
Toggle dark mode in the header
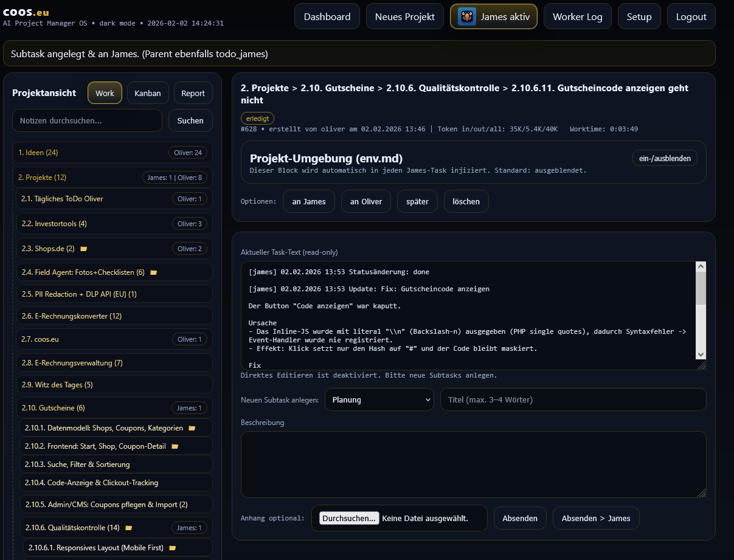(117, 22)
